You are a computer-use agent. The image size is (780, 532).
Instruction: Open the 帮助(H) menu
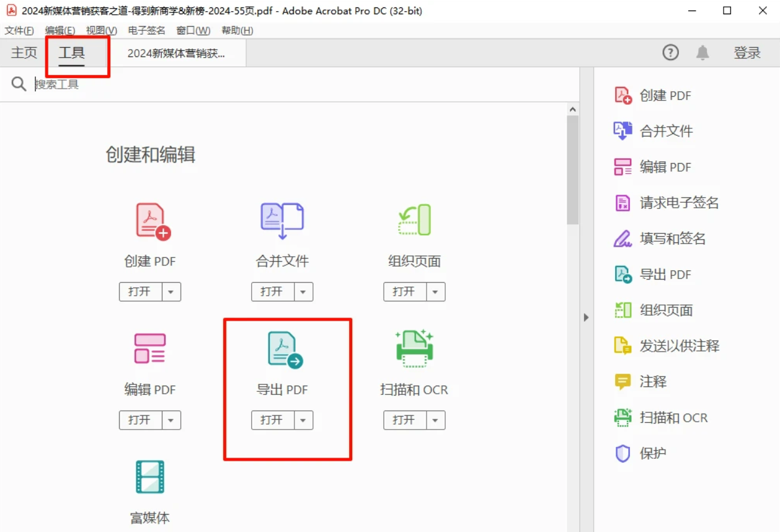(237, 30)
